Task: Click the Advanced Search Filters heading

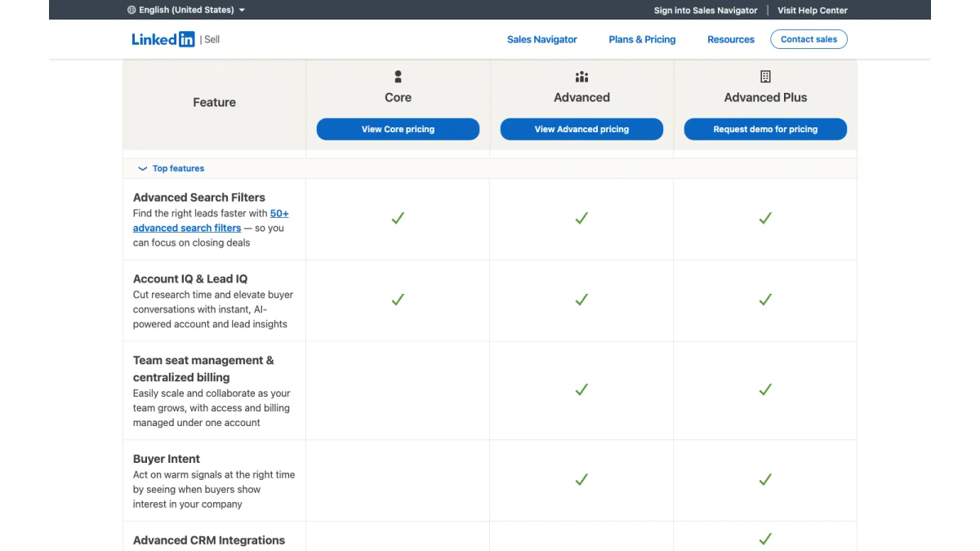Action: pyautogui.click(x=199, y=198)
